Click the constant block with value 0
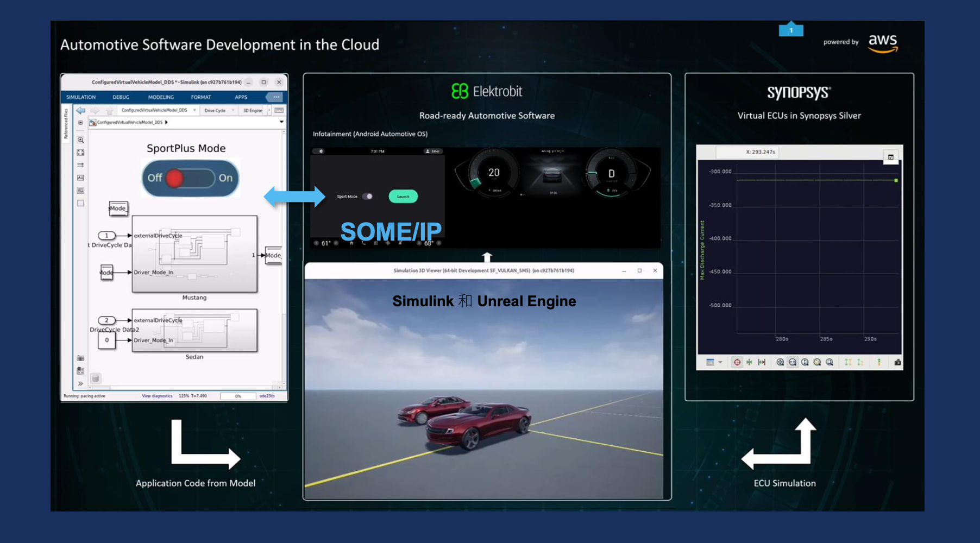Screen dimensions: 980x543 (106, 340)
